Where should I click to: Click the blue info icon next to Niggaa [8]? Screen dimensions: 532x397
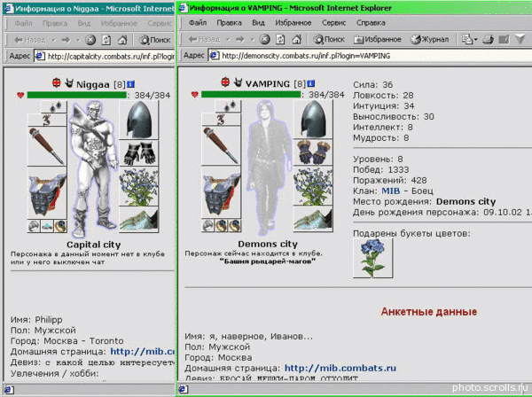[130, 84]
